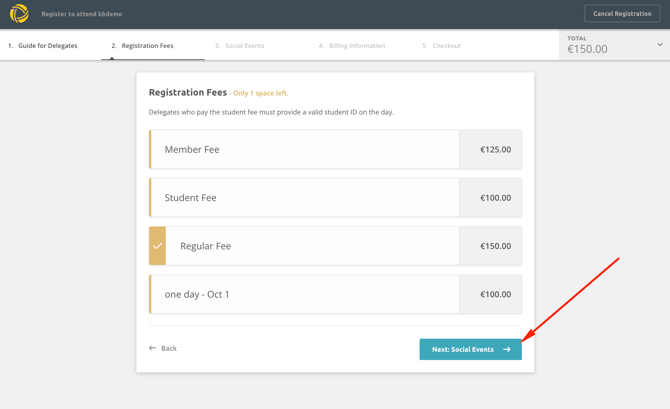This screenshot has height=409, width=670.
Task: Select the Member Fee option
Action: point(304,150)
